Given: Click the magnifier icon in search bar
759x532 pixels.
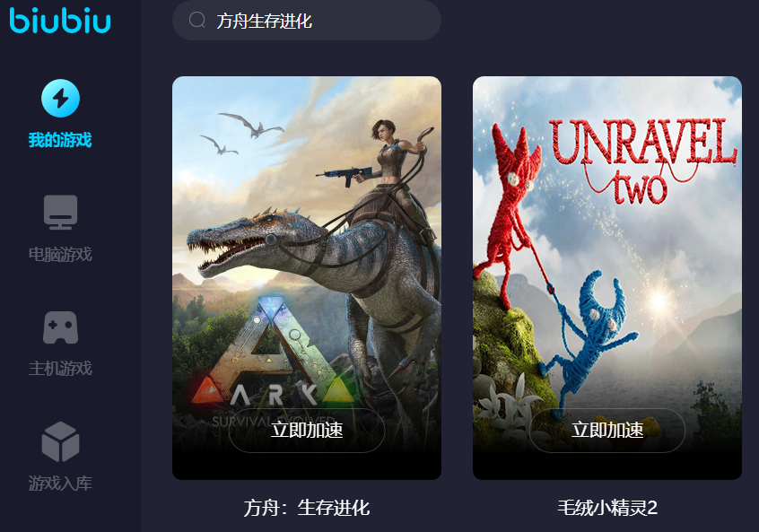Looking at the screenshot, I should 197,21.
